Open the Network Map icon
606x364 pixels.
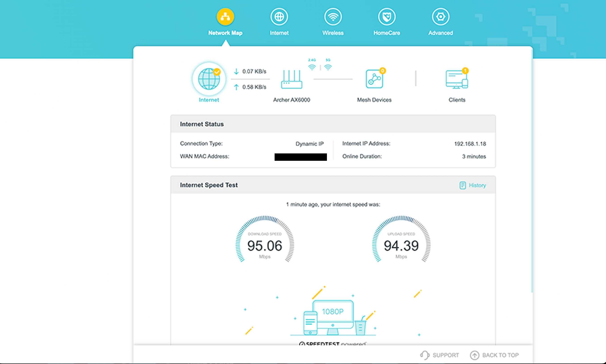click(x=225, y=17)
